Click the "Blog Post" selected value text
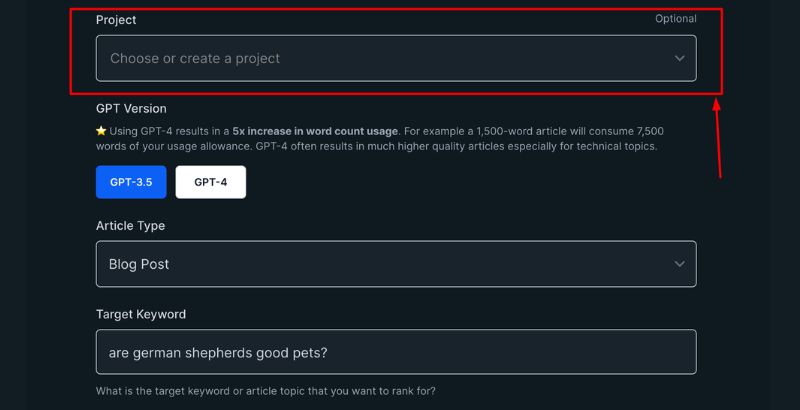Image resolution: width=800 pixels, height=410 pixels. [x=139, y=264]
